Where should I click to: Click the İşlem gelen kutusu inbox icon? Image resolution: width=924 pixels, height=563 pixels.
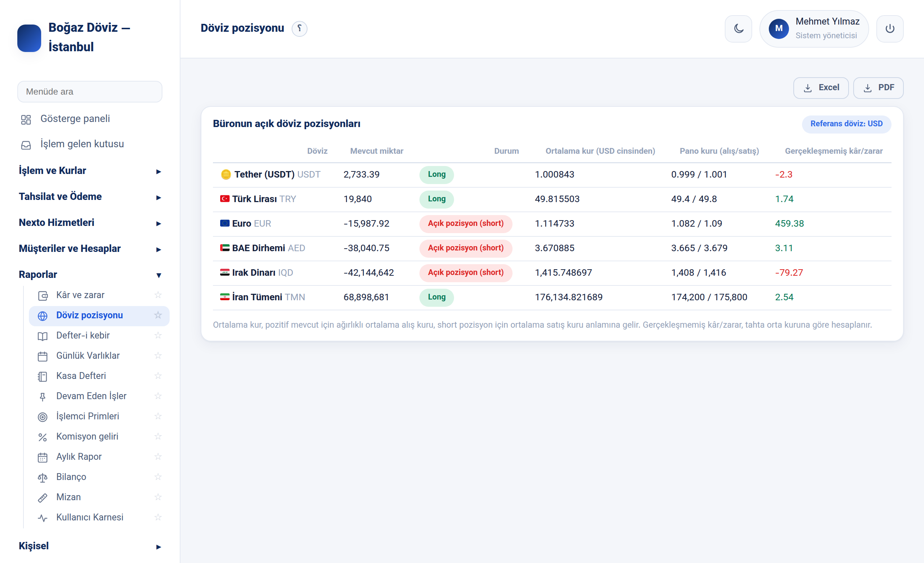point(26,145)
